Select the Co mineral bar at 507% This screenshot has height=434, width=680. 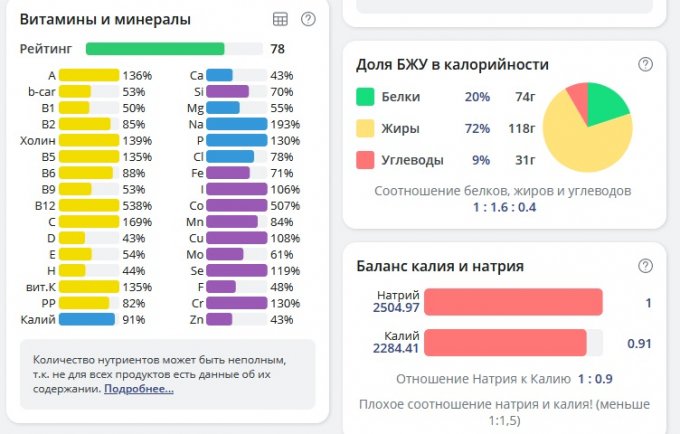tap(236, 205)
